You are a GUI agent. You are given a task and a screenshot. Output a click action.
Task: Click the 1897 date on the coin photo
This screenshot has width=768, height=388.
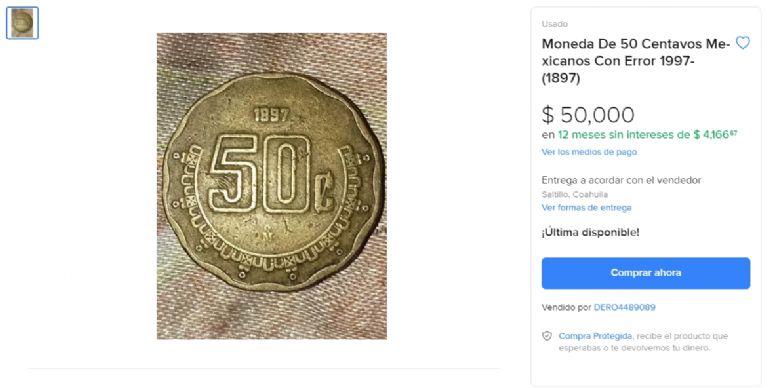[x=271, y=116]
